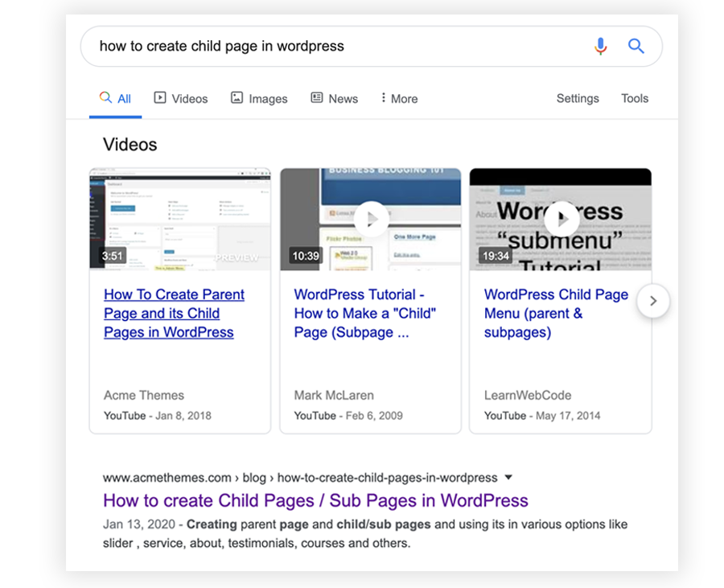Select the All results tab
Screen dimensions: 724x588
pyautogui.click(x=115, y=98)
